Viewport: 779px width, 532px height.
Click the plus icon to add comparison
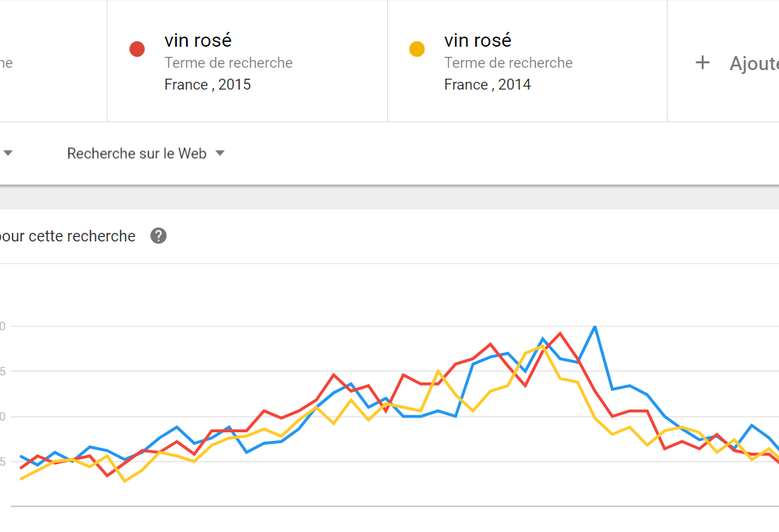tap(702, 62)
